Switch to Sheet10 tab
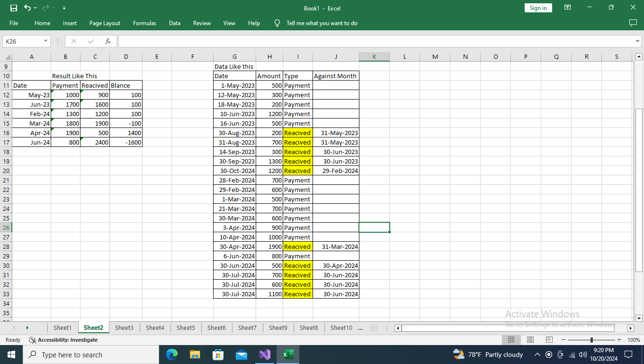 (x=341, y=328)
